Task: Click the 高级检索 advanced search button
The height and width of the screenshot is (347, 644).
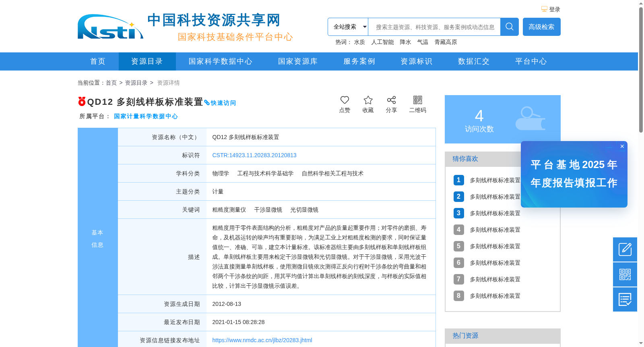Action: click(542, 27)
